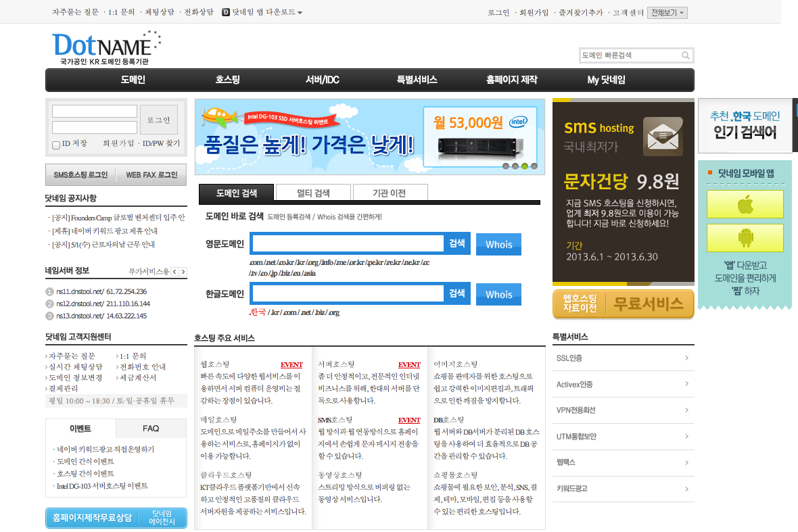Open the 호스팅 main menu

click(x=227, y=80)
